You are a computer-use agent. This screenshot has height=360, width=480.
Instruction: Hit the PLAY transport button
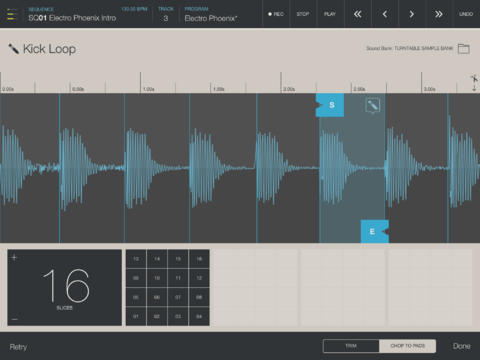(x=330, y=14)
